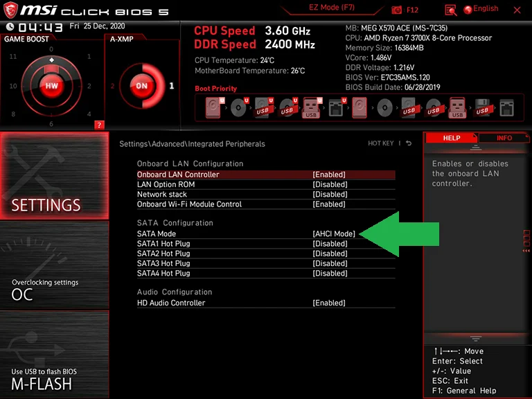The image size is (532, 399).
Task: Expand the favorites side arrows at right edge
Action: 526,251
